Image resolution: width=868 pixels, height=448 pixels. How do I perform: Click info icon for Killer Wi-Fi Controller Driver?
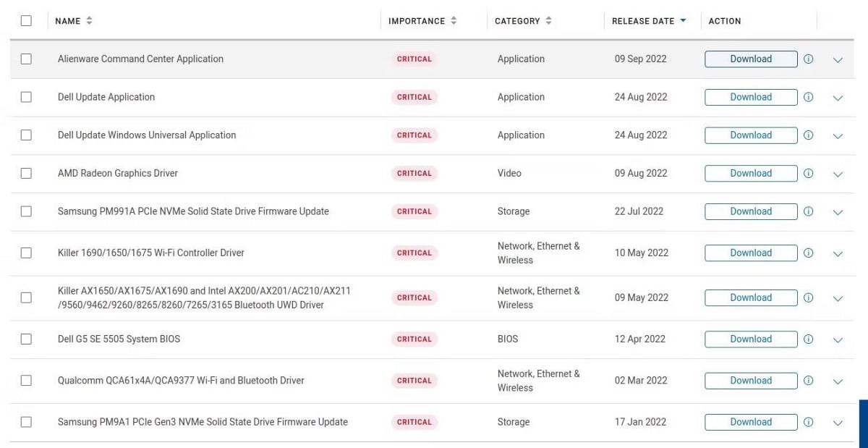[808, 253]
